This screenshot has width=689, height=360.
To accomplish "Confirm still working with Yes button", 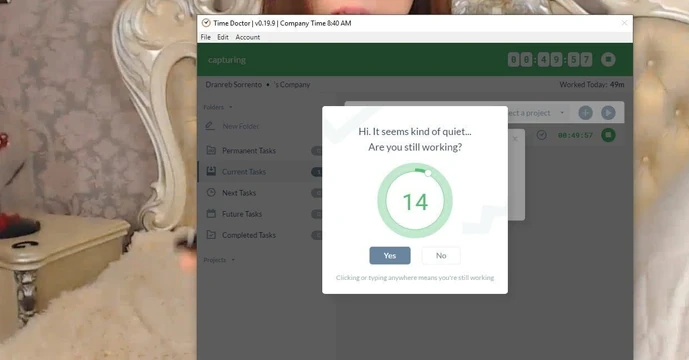I will (390, 255).
